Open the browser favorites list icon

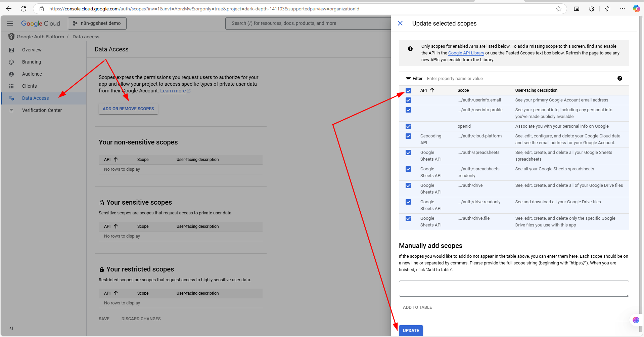click(608, 9)
